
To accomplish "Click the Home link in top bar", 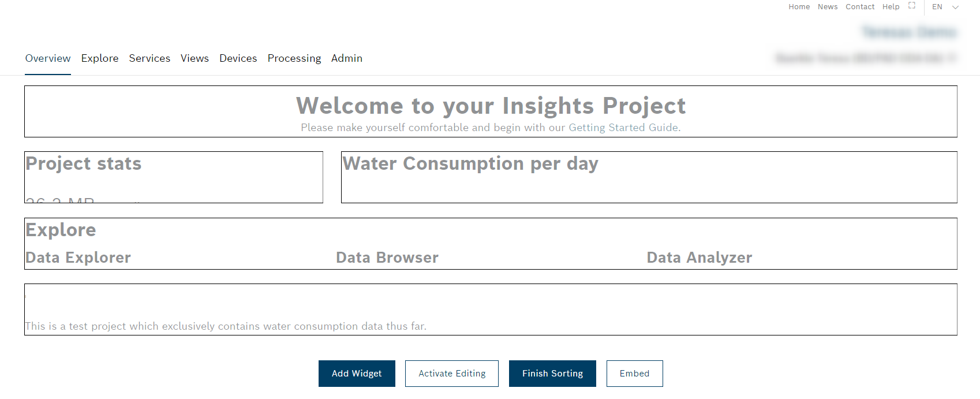I will click(x=799, y=7).
